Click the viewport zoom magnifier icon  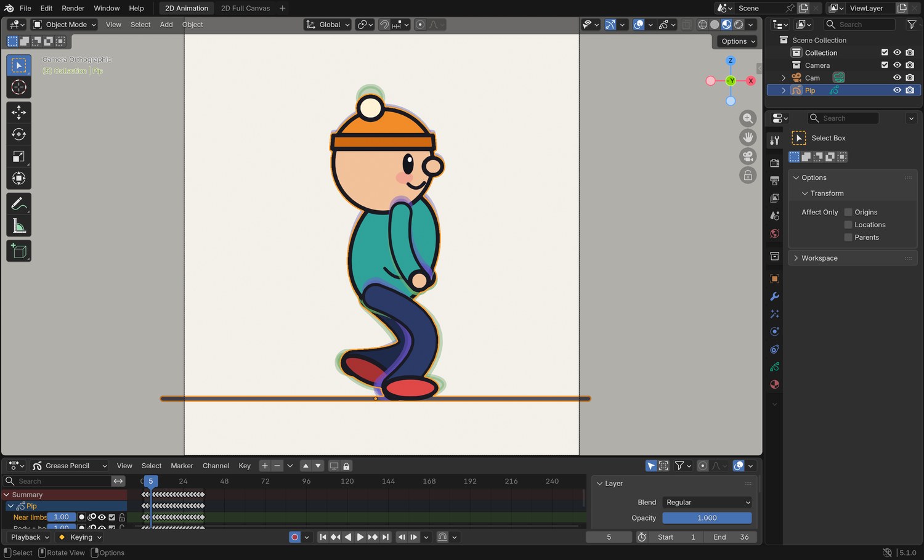748,118
